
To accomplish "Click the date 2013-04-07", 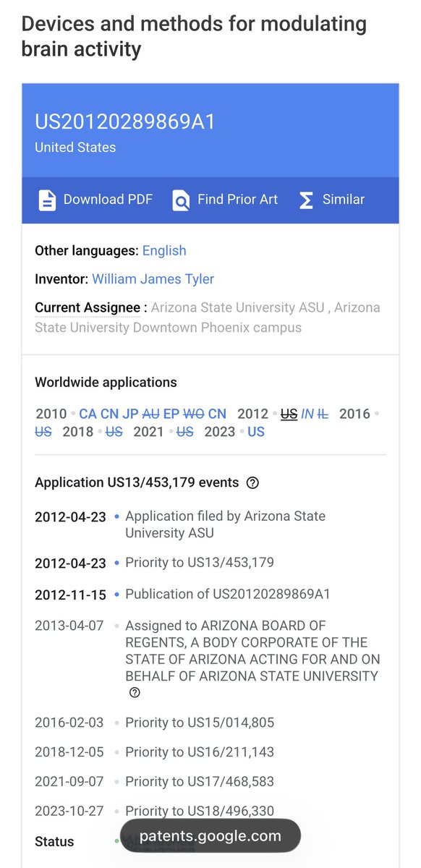I will pyautogui.click(x=69, y=626).
